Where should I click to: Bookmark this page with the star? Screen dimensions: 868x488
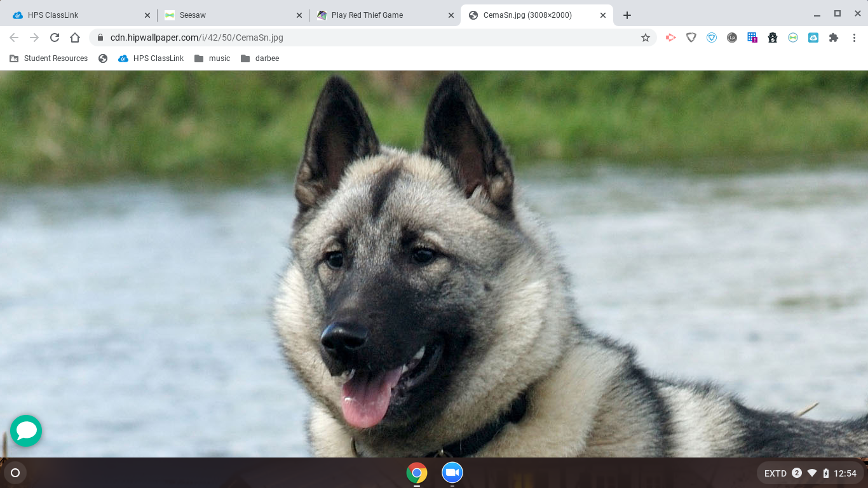coord(646,37)
